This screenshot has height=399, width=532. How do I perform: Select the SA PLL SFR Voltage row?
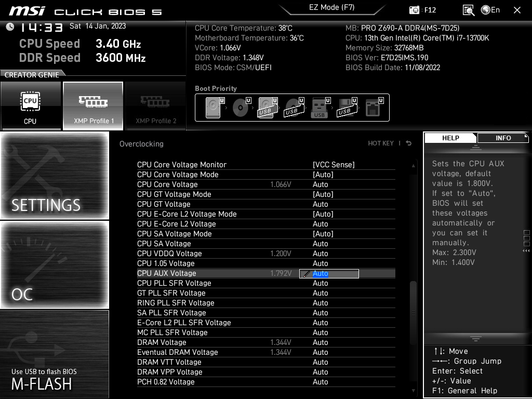click(x=266, y=312)
